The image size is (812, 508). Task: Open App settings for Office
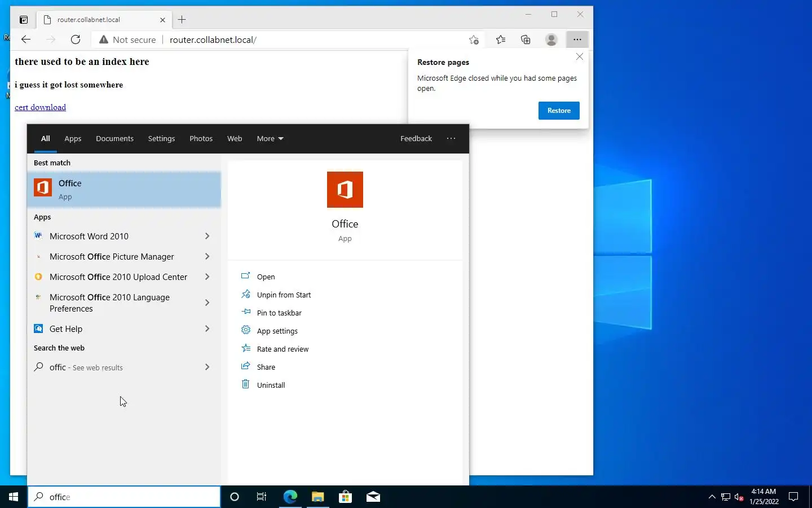coord(277,331)
